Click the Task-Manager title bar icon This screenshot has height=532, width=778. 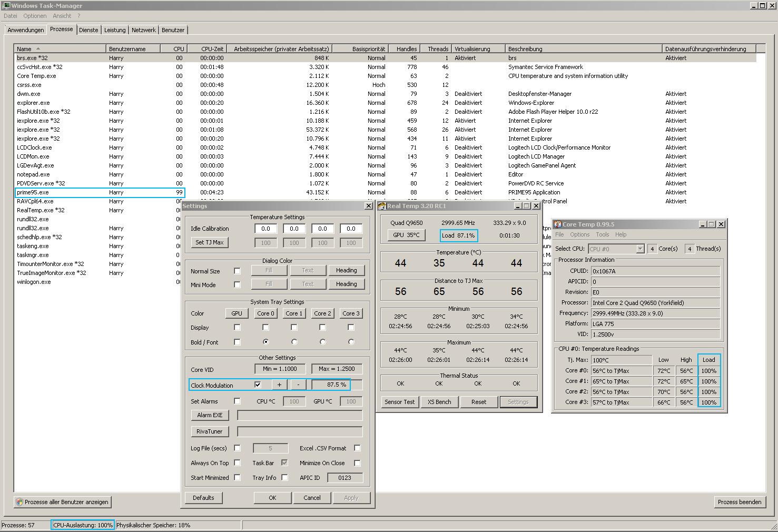(x=6, y=5)
